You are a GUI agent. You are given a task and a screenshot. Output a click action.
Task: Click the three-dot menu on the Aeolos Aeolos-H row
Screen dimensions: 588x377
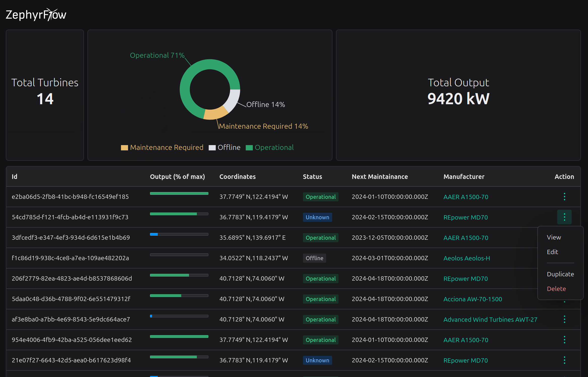tap(565, 258)
